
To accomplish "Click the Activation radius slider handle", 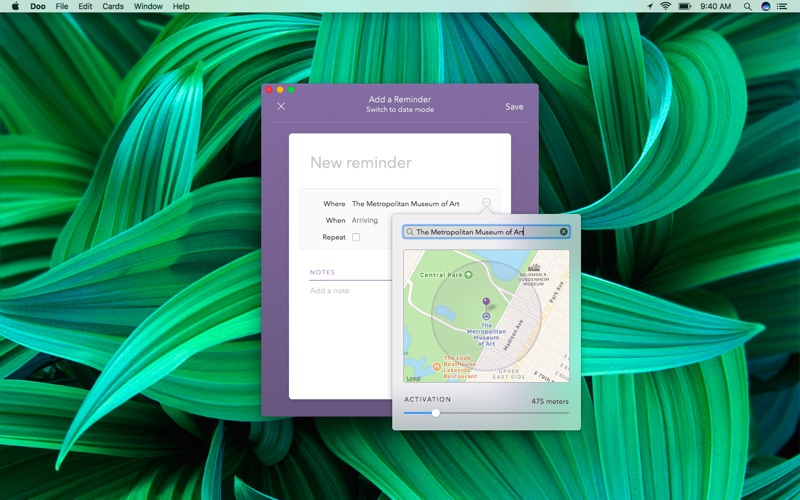I will click(436, 412).
